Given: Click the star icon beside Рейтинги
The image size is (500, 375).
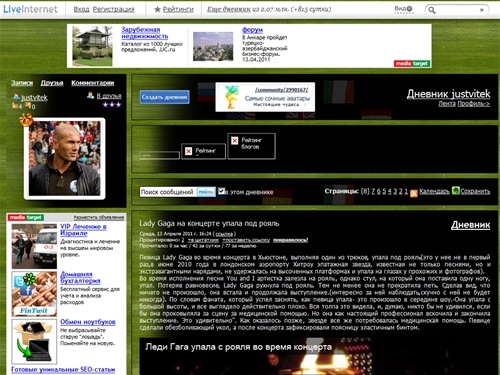Looking at the screenshot, I should [157, 9].
